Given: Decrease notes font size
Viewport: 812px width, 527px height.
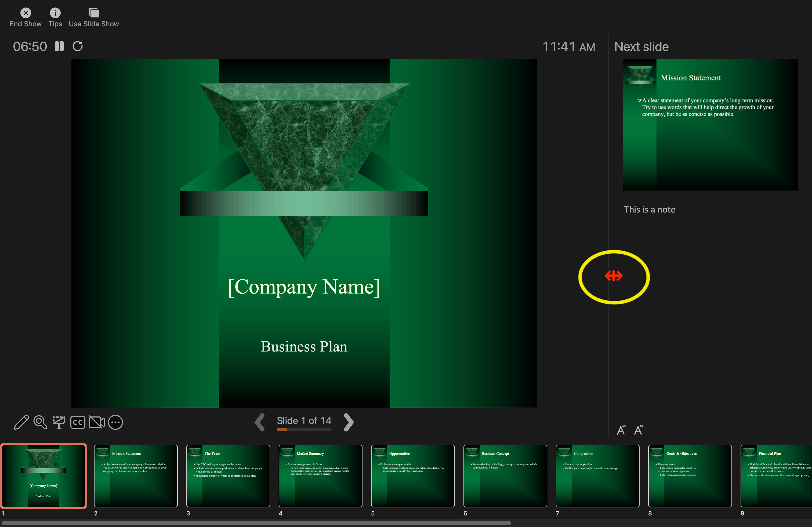Looking at the screenshot, I should (x=638, y=430).
